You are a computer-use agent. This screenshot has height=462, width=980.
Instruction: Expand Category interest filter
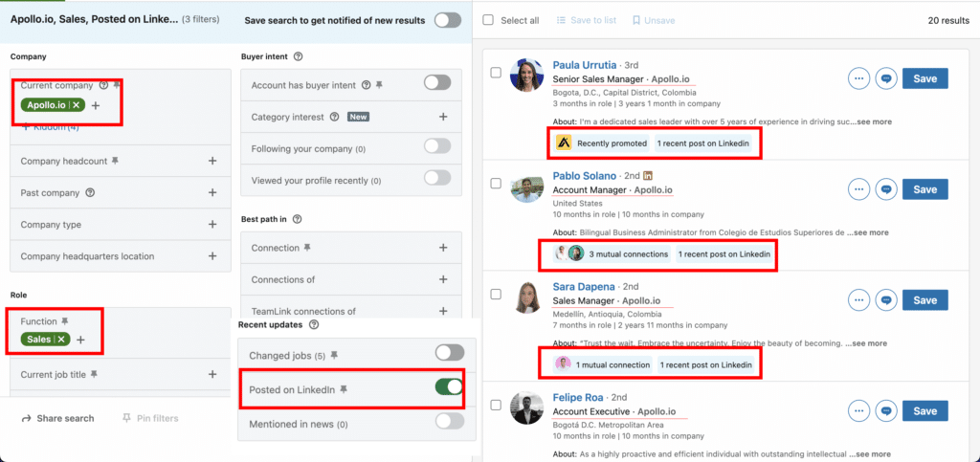(x=443, y=117)
